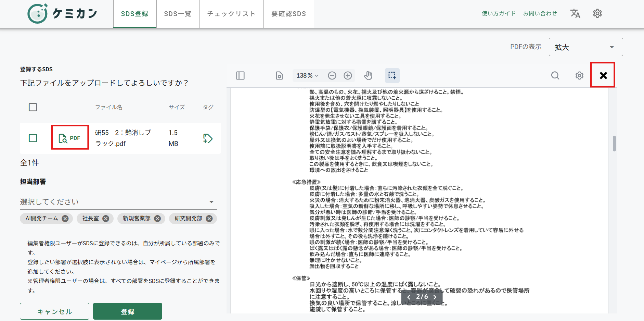Preview the 艶消しブラック PDF file
Screen dimensions: 644x321
point(70,138)
